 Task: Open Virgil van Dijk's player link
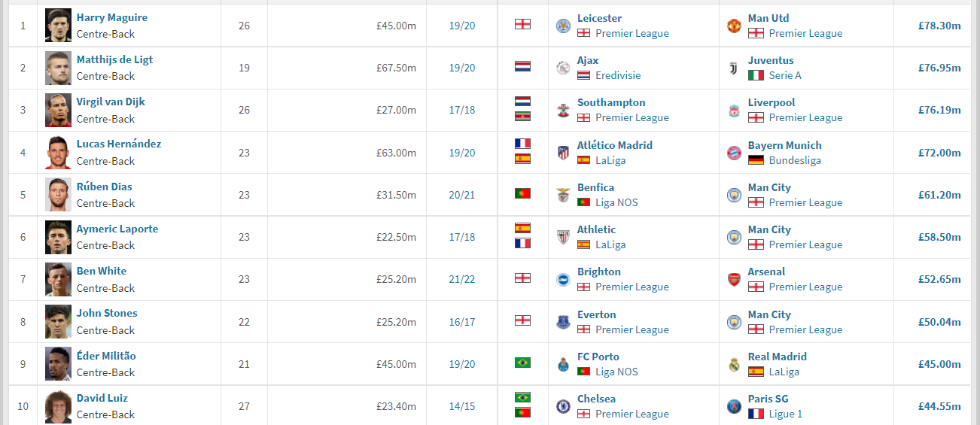(111, 102)
